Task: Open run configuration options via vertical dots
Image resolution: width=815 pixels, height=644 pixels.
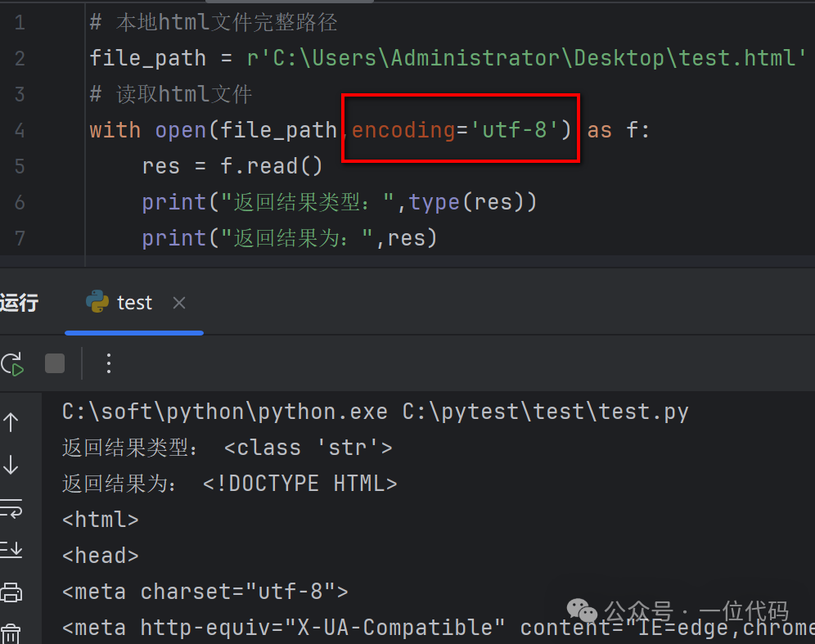Action: pos(109,363)
